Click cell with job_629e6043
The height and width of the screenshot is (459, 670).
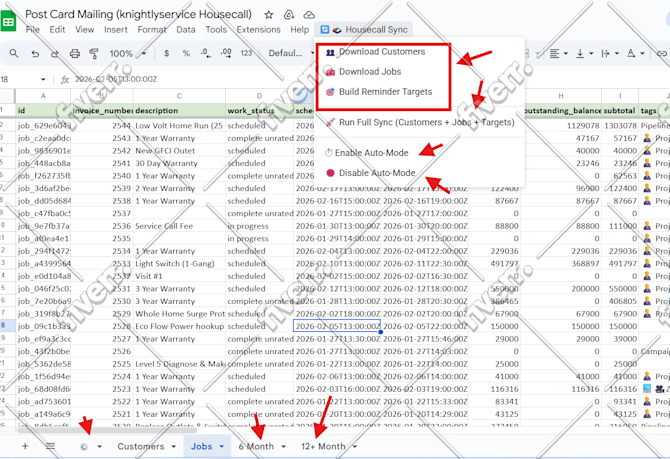point(43,126)
